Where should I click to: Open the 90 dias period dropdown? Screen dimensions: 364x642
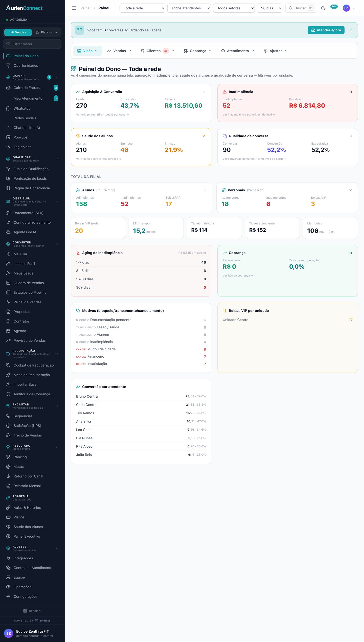coord(269,8)
